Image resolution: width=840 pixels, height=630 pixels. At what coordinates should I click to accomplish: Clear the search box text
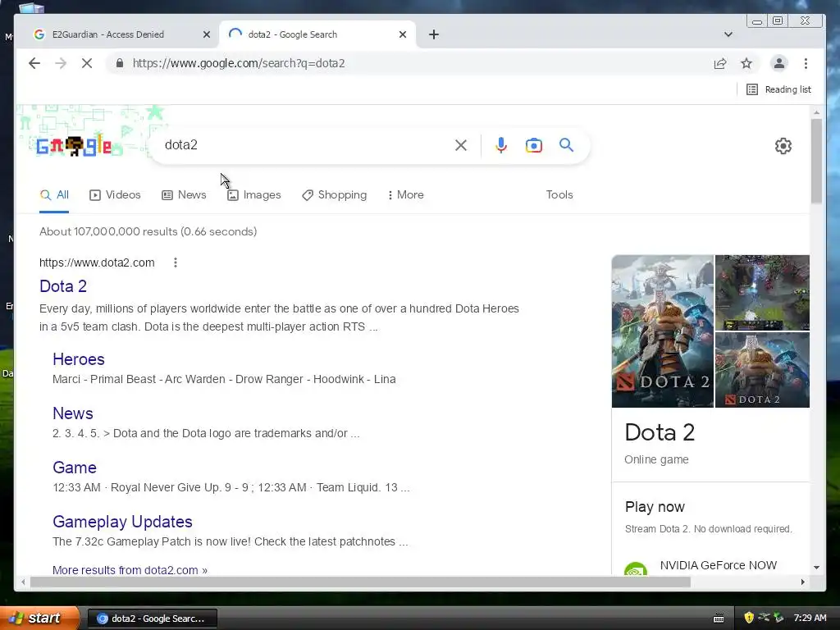click(461, 145)
